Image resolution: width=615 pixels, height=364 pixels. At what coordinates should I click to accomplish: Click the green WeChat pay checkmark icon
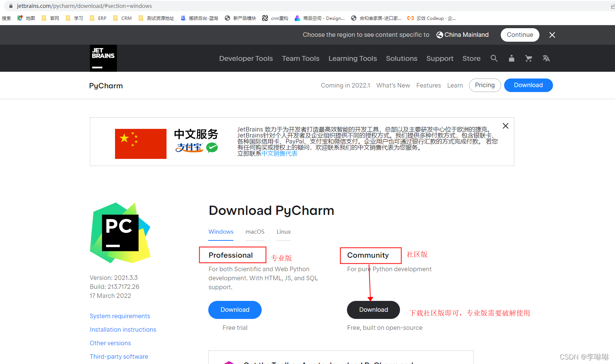click(212, 148)
